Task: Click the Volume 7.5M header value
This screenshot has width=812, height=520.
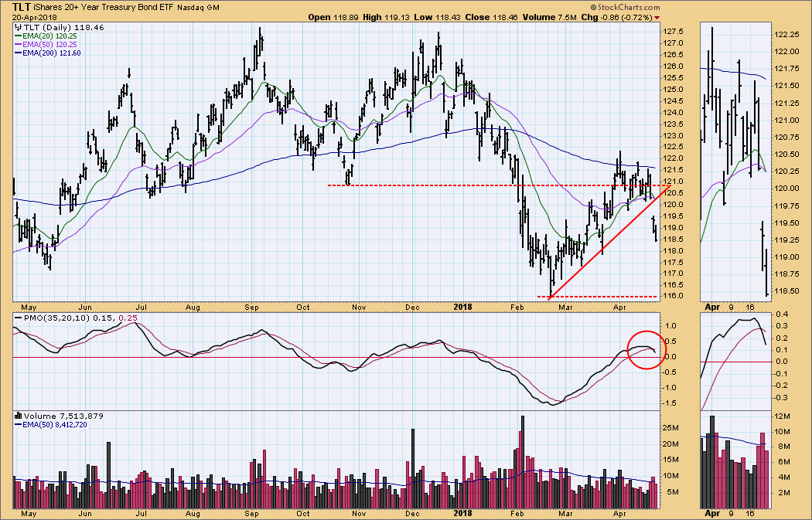Action: (549, 17)
